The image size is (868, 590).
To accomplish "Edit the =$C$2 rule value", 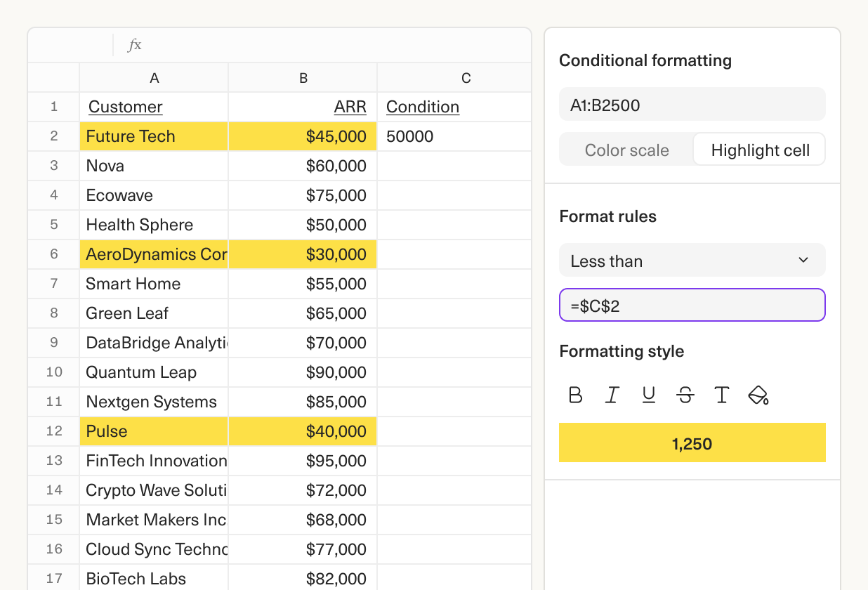I will pos(692,305).
